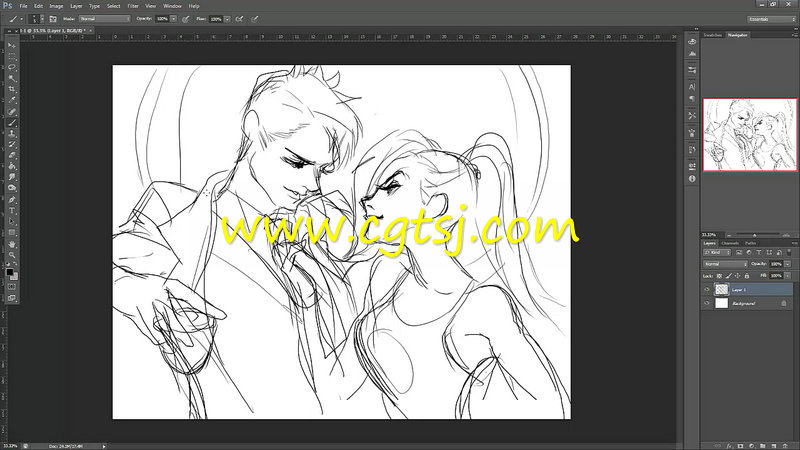Select the History Brush tool
The height and width of the screenshot is (450, 800).
point(12,144)
